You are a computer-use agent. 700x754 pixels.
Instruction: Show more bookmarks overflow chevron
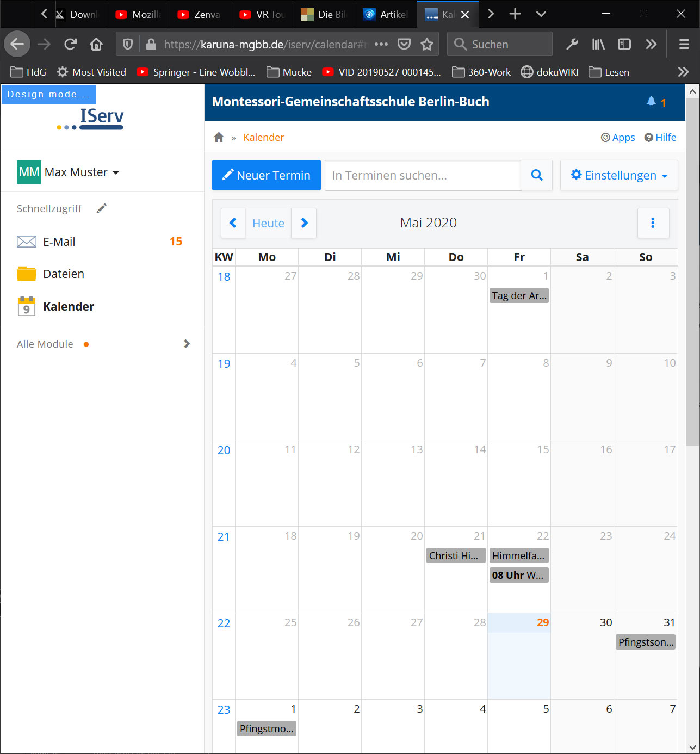684,72
